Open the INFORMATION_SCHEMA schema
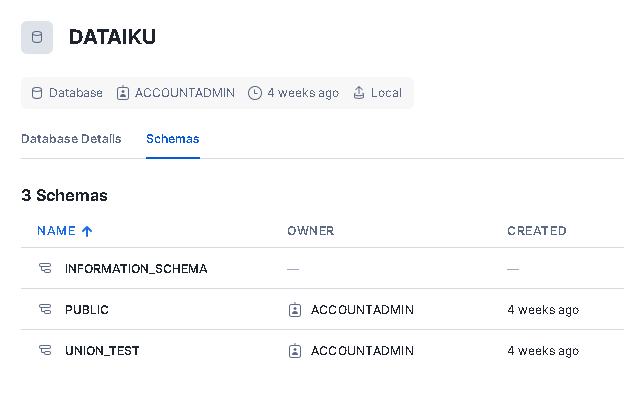 click(x=136, y=269)
